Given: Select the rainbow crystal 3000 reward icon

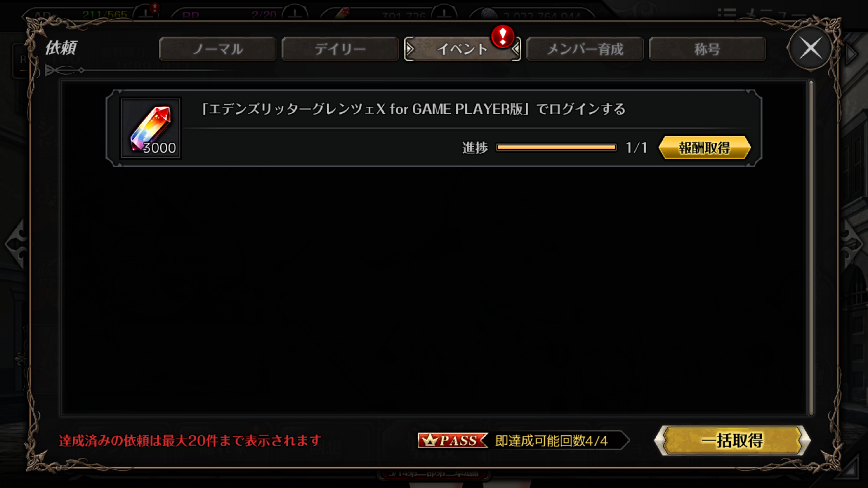Looking at the screenshot, I should tap(151, 128).
